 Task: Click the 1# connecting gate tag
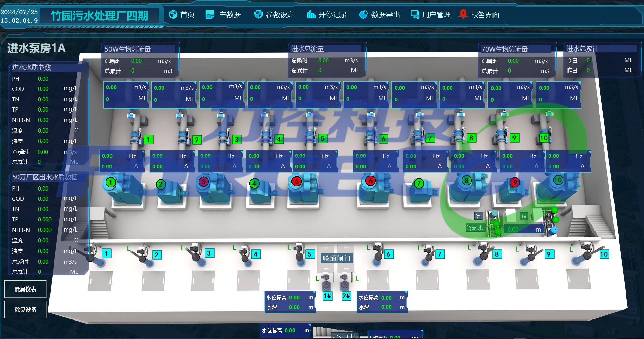pos(327,296)
